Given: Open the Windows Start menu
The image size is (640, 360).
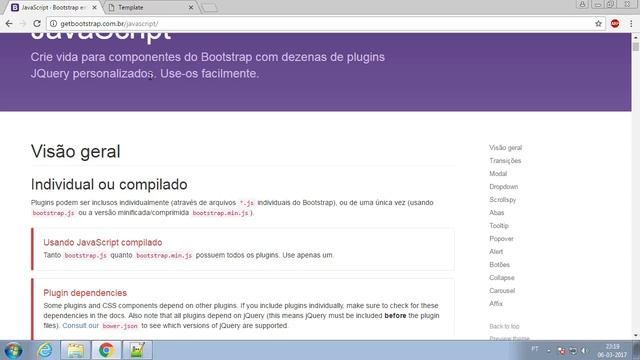Looking at the screenshot, I should [x=13, y=350].
